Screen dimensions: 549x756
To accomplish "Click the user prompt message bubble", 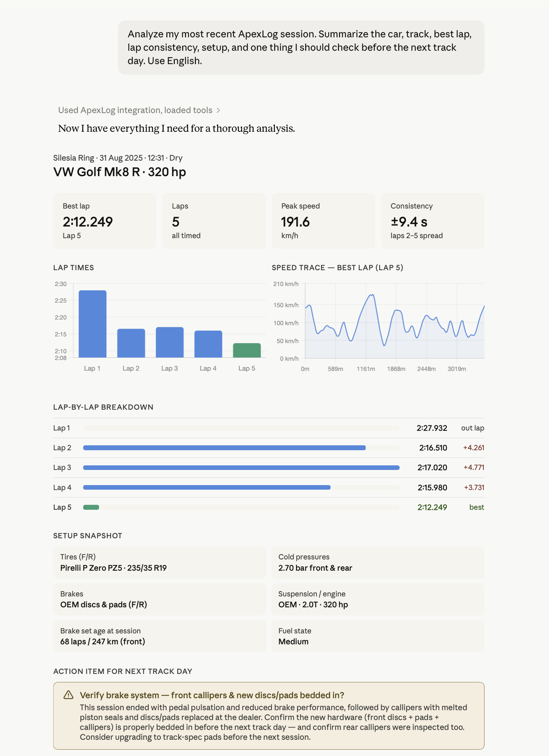I will click(x=301, y=48).
